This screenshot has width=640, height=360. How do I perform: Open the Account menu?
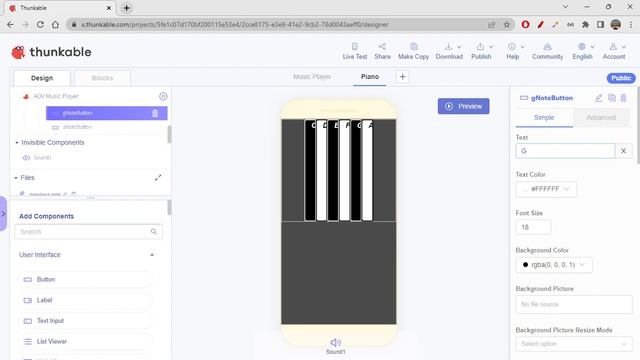(614, 51)
